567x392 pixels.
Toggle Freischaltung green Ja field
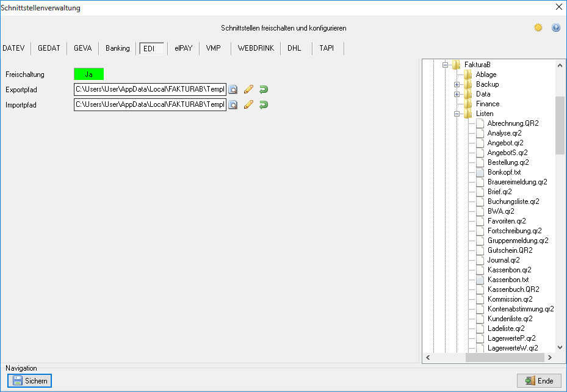(x=88, y=74)
